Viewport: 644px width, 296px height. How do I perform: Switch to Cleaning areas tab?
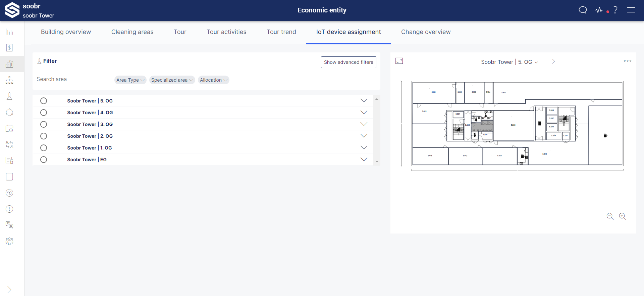(x=132, y=32)
